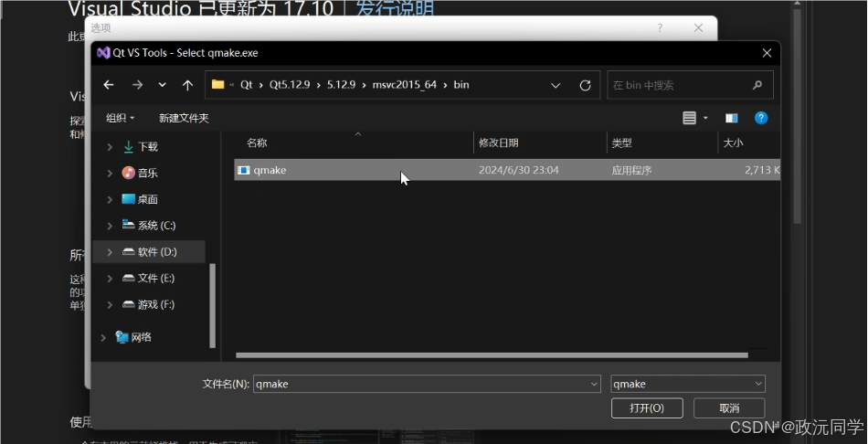The height and width of the screenshot is (444, 868).
Task: Click the 取消 button
Action: 729,408
